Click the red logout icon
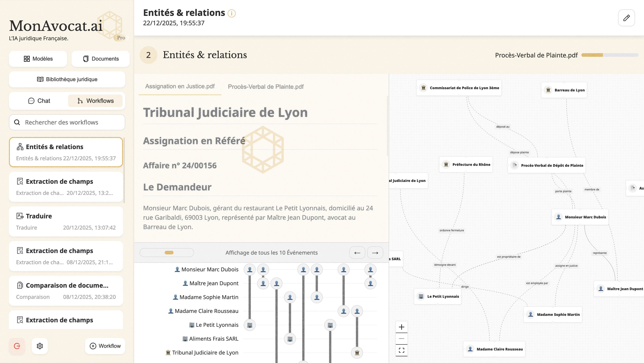Viewport: 644px width, 363px height. coord(17,346)
